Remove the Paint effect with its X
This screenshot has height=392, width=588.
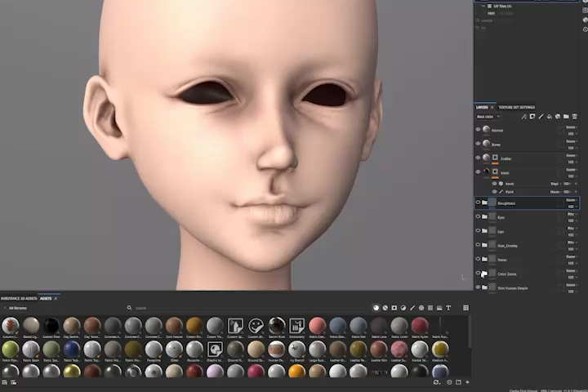point(576,192)
